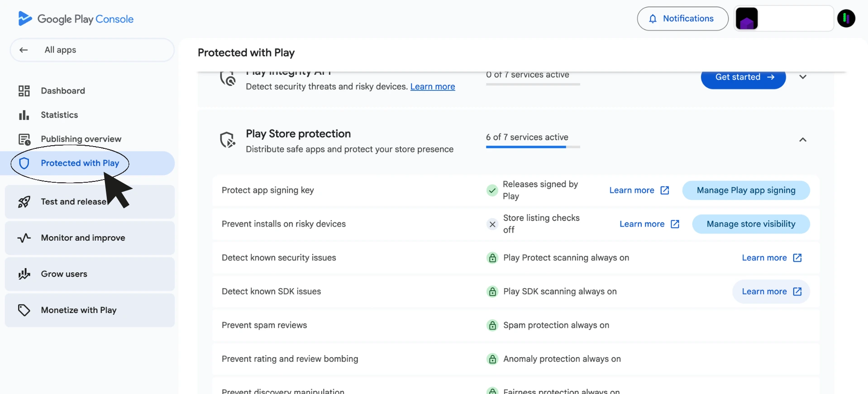Expand the Monetize with Play group
The width and height of the screenshot is (868, 394).
point(90,310)
